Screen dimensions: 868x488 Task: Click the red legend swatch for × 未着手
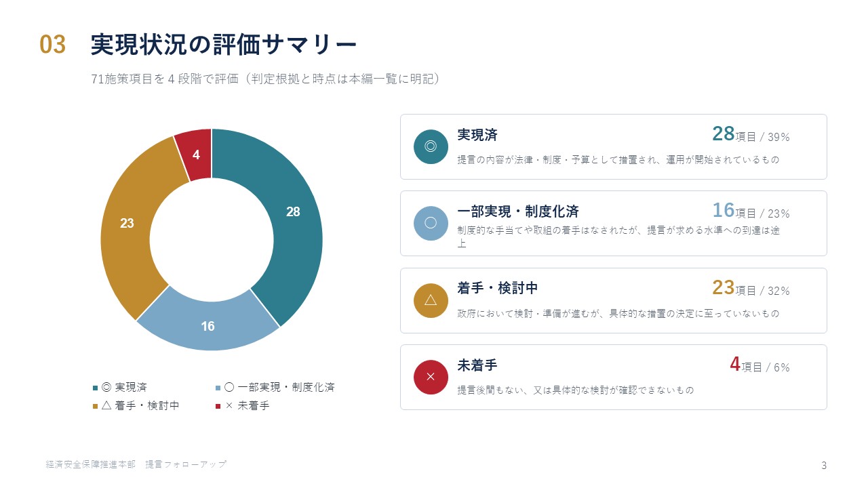(x=218, y=406)
